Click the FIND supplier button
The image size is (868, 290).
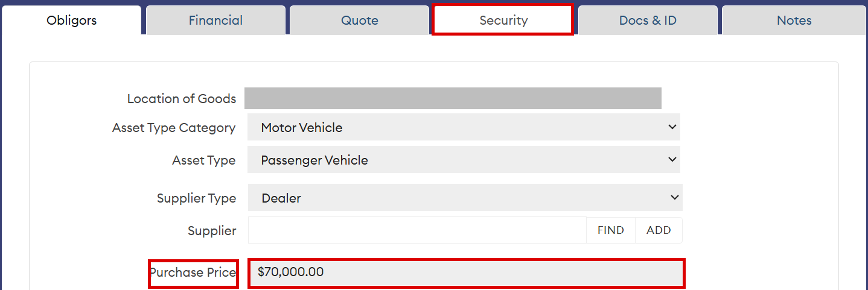coord(611,230)
